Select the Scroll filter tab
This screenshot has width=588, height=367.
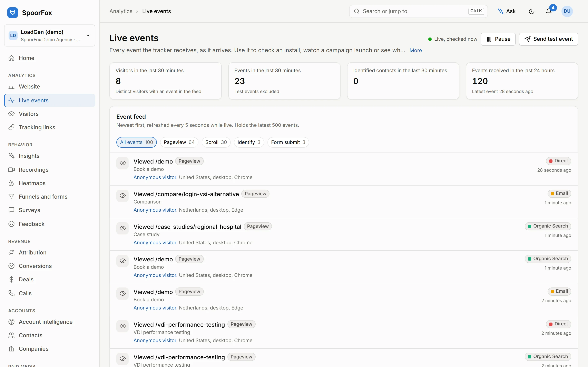(216, 142)
